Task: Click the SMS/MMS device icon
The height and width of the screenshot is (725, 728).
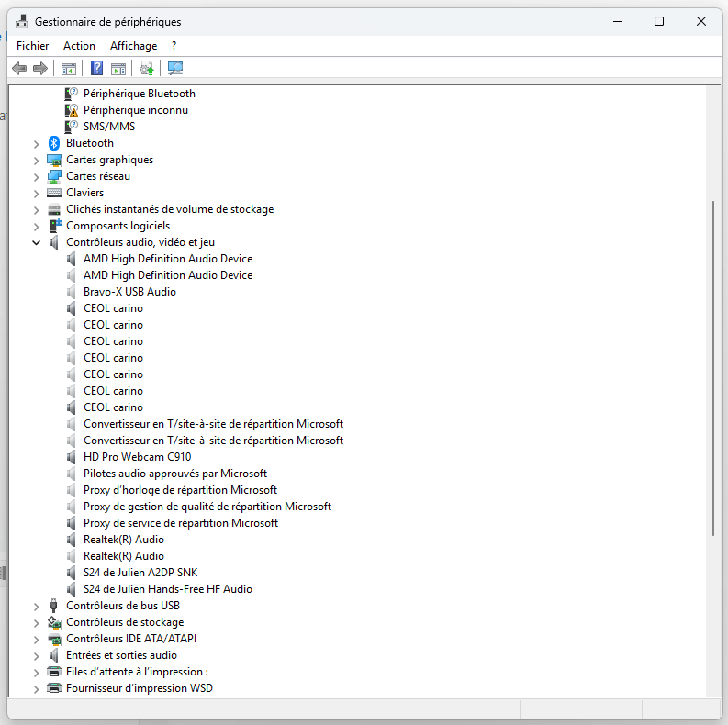Action: click(71, 127)
